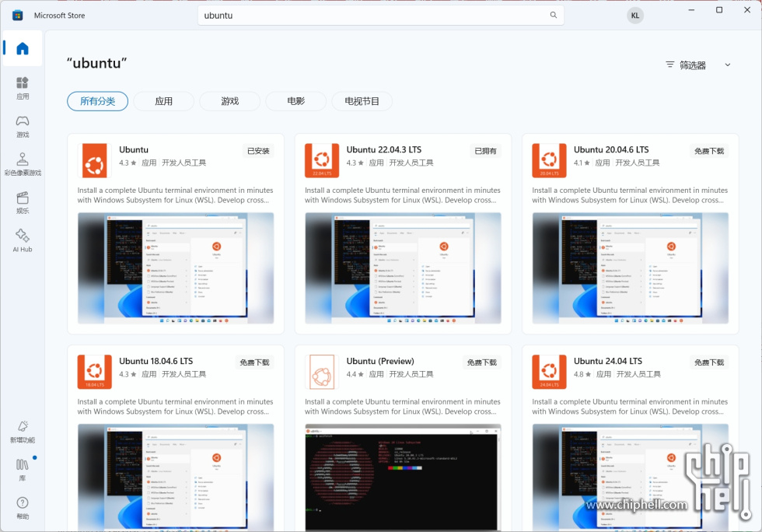Select the 电视节目 category filter tab
Image resolution: width=762 pixels, height=532 pixels.
pos(362,101)
